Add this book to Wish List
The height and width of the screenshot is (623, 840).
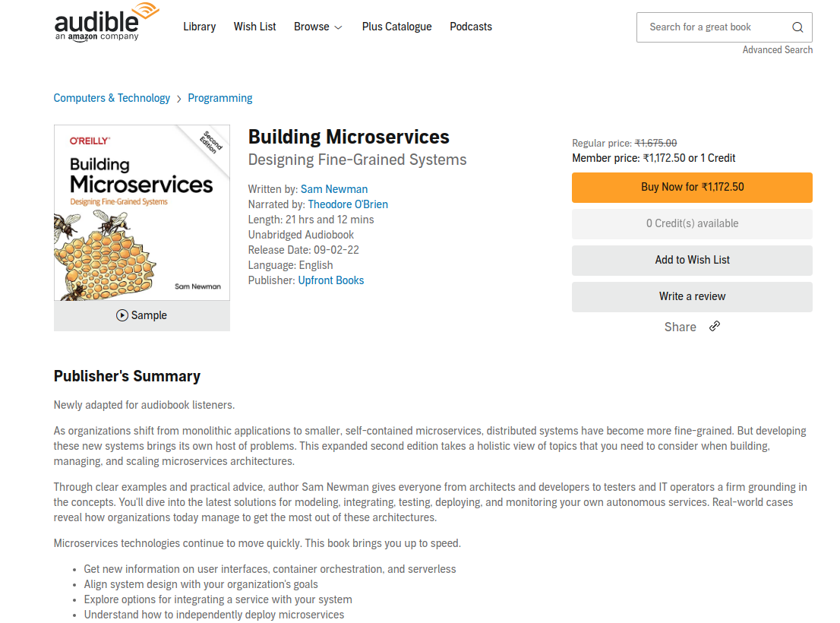click(692, 261)
